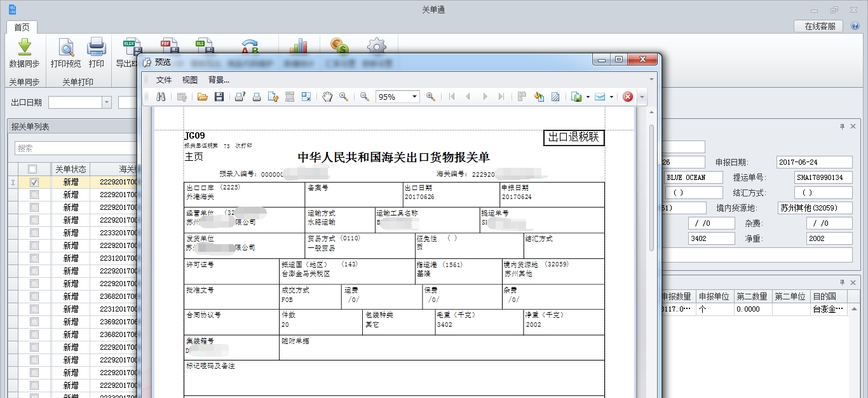Viewport: 868px width, 398px height.
Task: Open the binoculars search icon in preview
Action: (161, 97)
